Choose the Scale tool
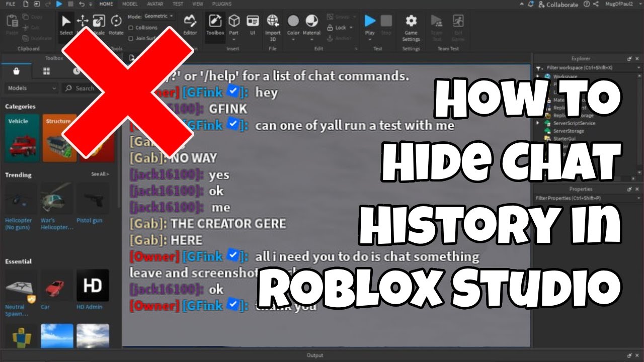644x362 pixels. [x=99, y=25]
